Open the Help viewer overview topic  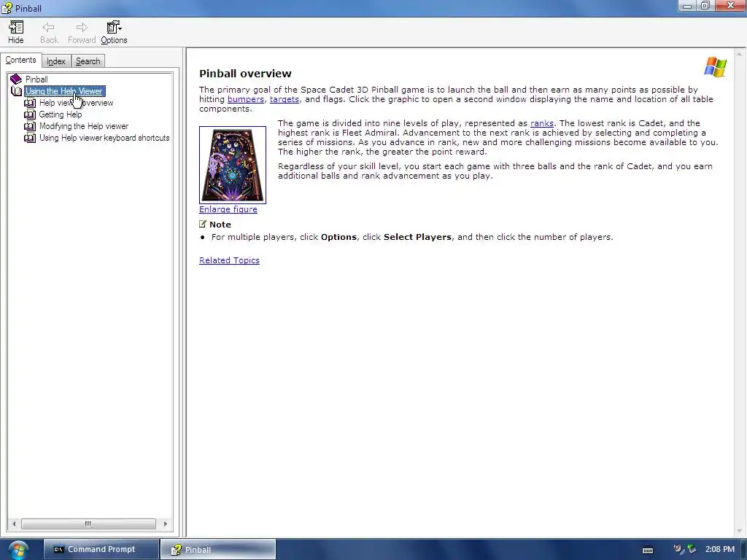[76, 103]
